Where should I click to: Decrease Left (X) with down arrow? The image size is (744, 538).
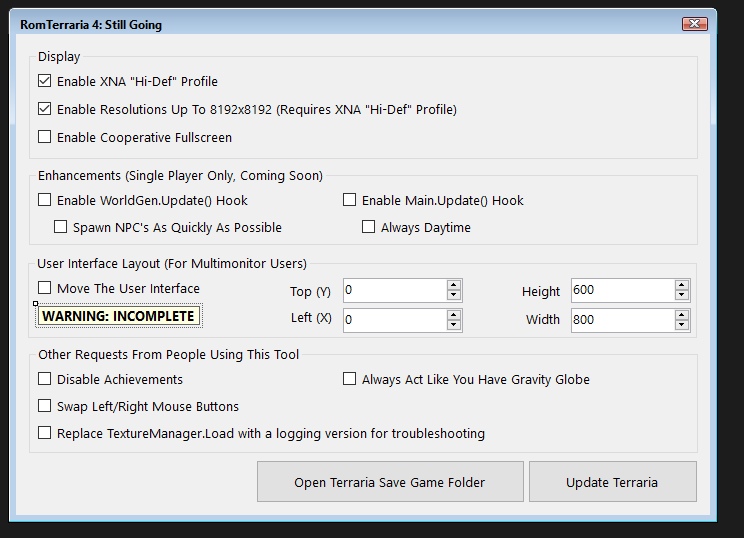pyautogui.click(x=454, y=325)
